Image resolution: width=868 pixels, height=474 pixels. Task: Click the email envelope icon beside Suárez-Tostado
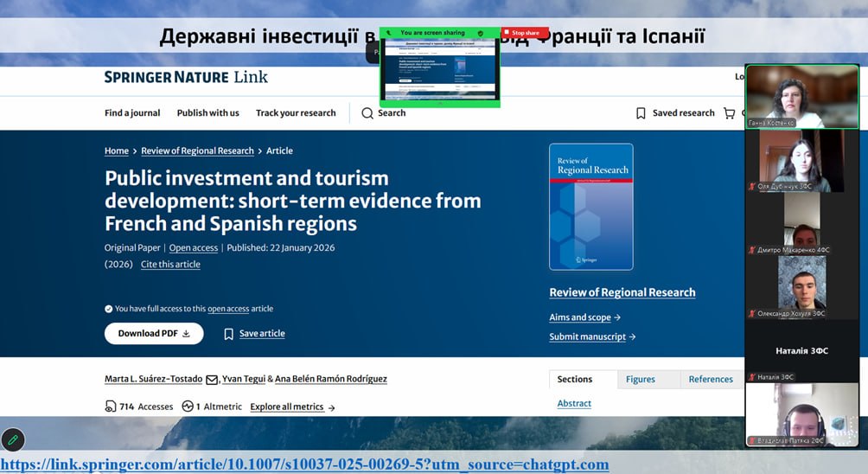click(x=212, y=380)
